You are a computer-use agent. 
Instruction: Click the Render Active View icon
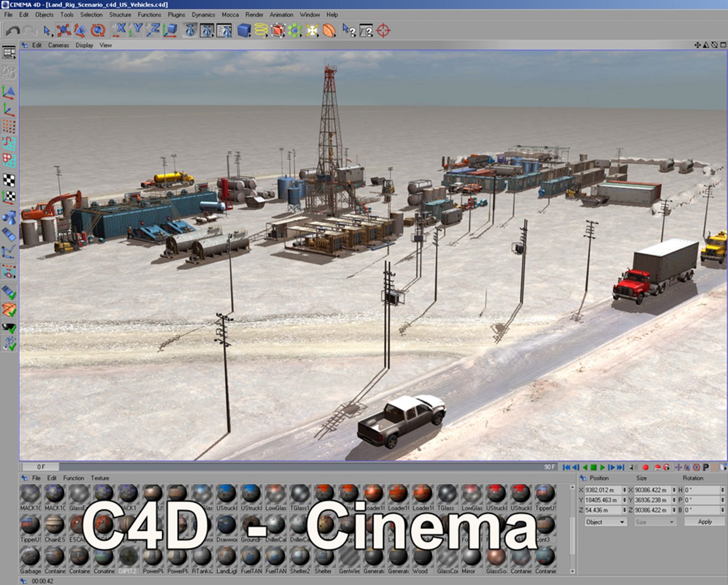click(190, 31)
